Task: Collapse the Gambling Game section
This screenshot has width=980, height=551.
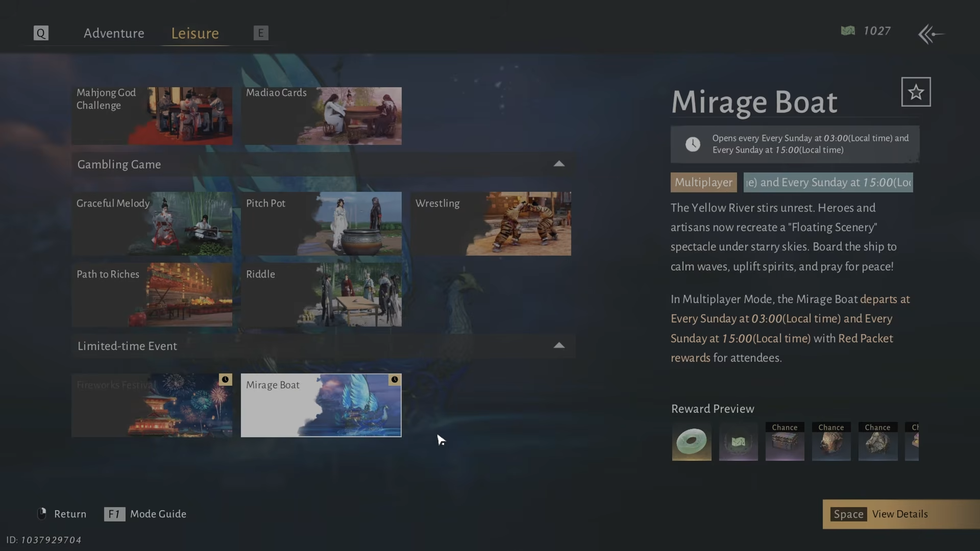Action: [x=559, y=164]
